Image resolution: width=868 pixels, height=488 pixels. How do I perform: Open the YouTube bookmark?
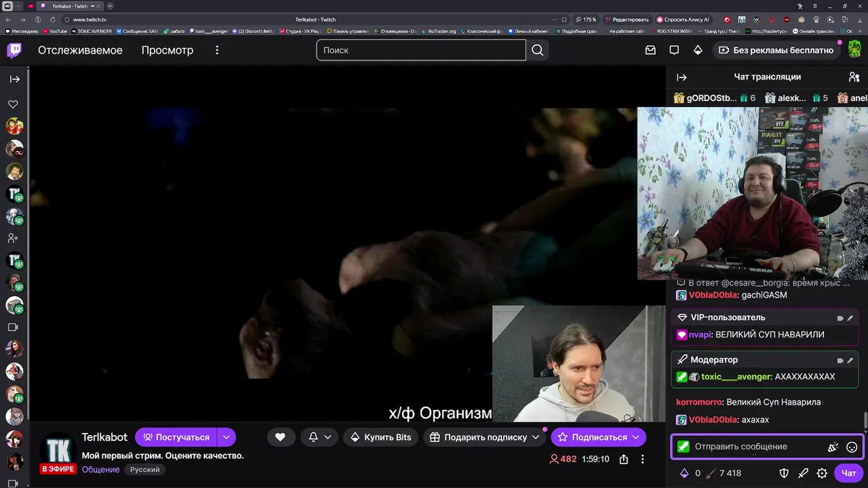[x=55, y=31]
